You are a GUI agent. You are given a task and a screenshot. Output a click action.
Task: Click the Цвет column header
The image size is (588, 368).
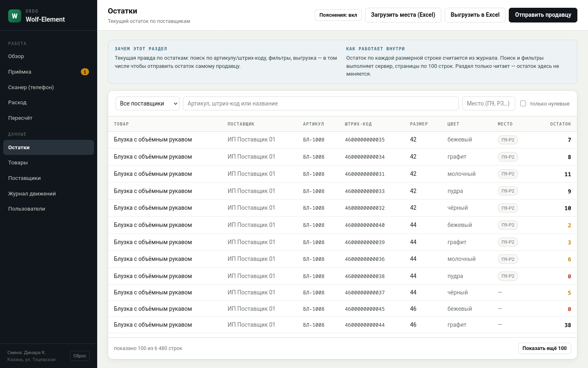point(453,124)
